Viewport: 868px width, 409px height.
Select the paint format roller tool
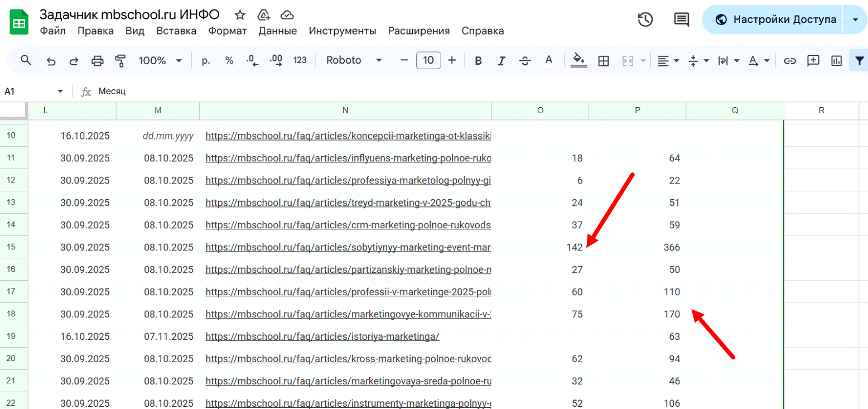pos(120,61)
